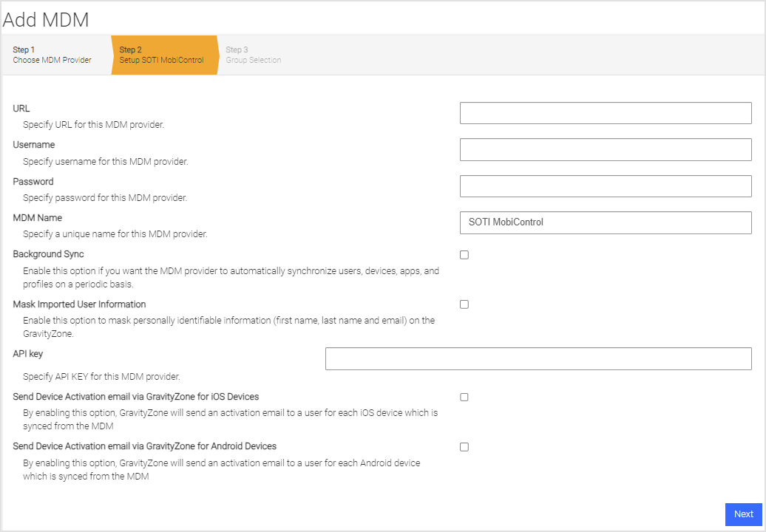
Task: Click the Next button
Action: 743,514
